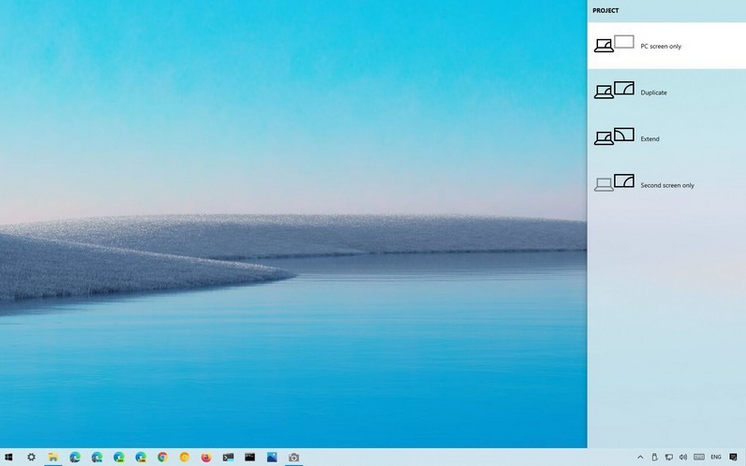Select PC screen only projection mode
Screen dimensions: 746x466
click(x=666, y=46)
